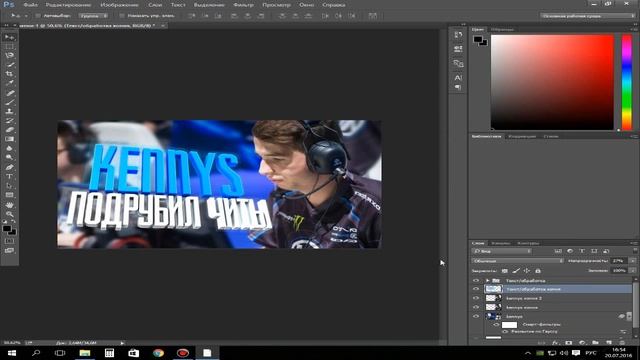Hide the selected highlighted layer's eye

(x=476, y=289)
